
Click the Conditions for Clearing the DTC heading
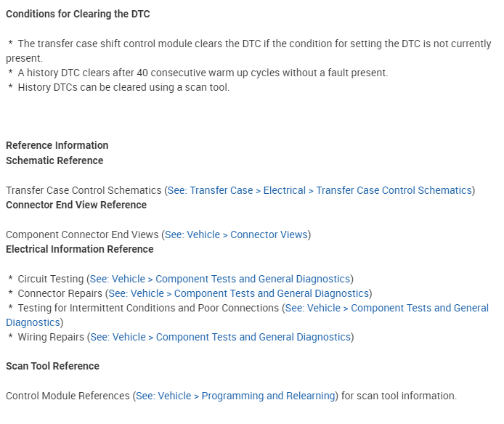point(78,14)
